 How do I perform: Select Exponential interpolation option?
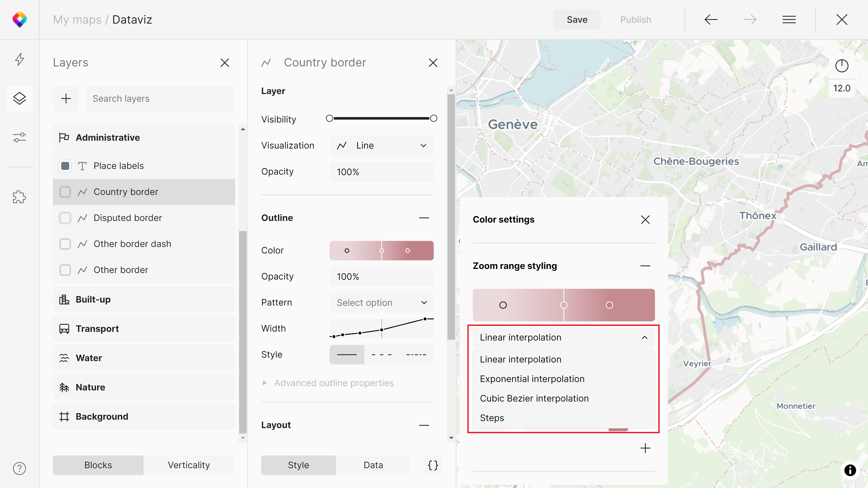(x=532, y=379)
